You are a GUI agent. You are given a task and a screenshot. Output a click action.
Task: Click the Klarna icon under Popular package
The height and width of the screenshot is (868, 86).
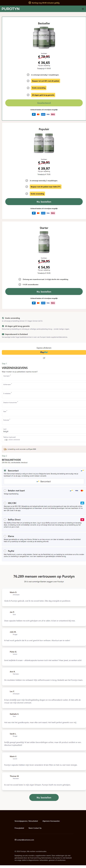click(x=53, y=213)
